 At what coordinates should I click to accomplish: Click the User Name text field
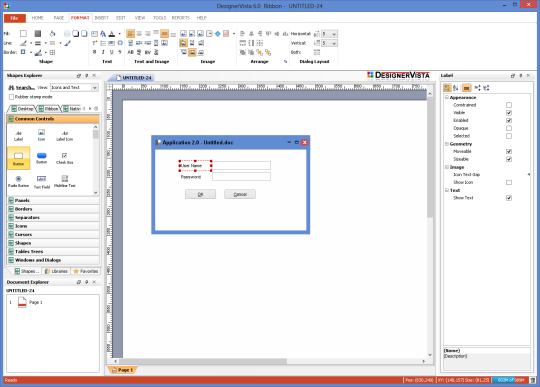click(241, 166)
